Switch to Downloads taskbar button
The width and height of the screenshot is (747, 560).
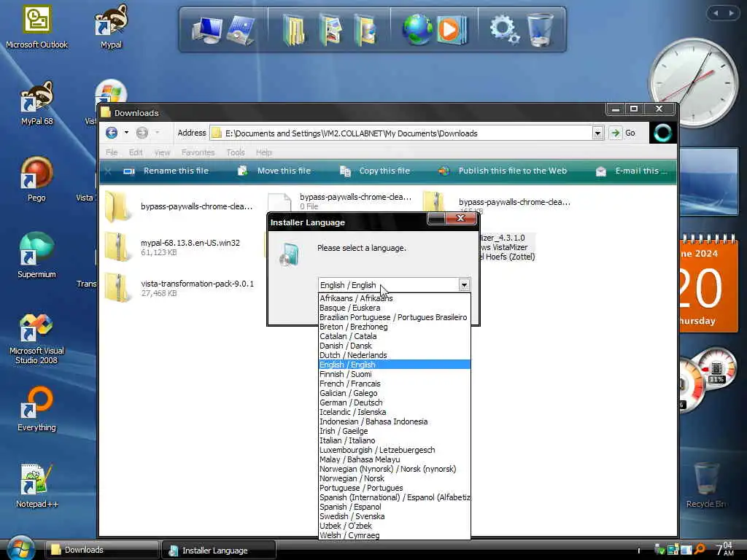tap(101, 550)
